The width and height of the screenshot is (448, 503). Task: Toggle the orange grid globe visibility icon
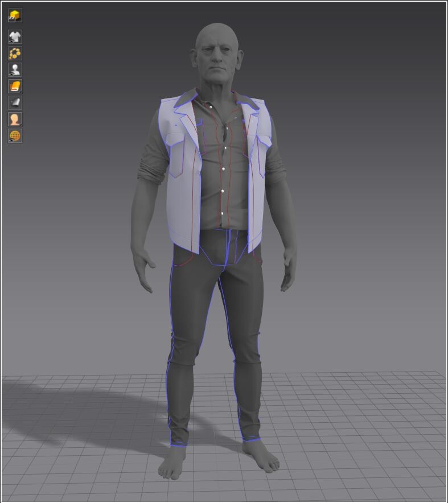click(x=15, y=135)
